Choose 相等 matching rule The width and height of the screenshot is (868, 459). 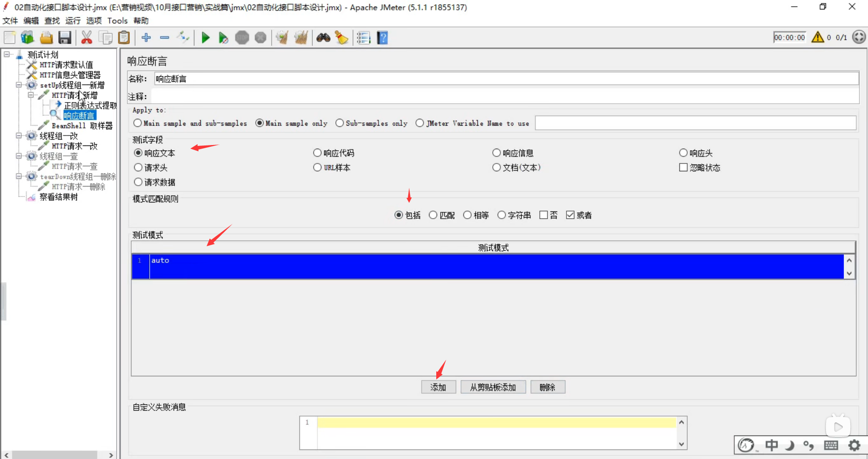click(476, 215)
